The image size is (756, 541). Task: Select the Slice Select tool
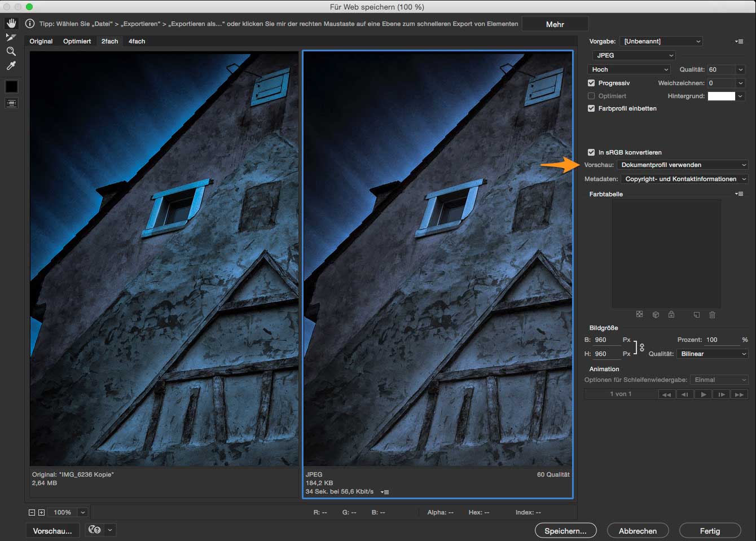[x=11, y=37]
